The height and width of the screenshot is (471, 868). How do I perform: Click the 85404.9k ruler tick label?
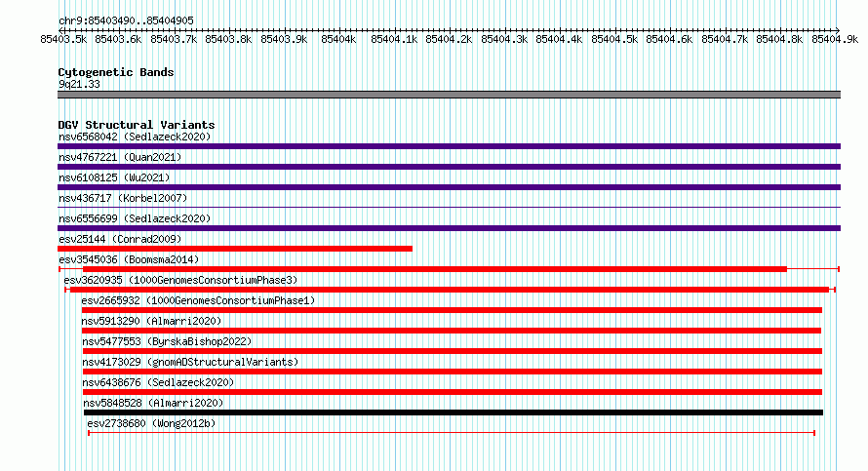[x=835, y=39]
